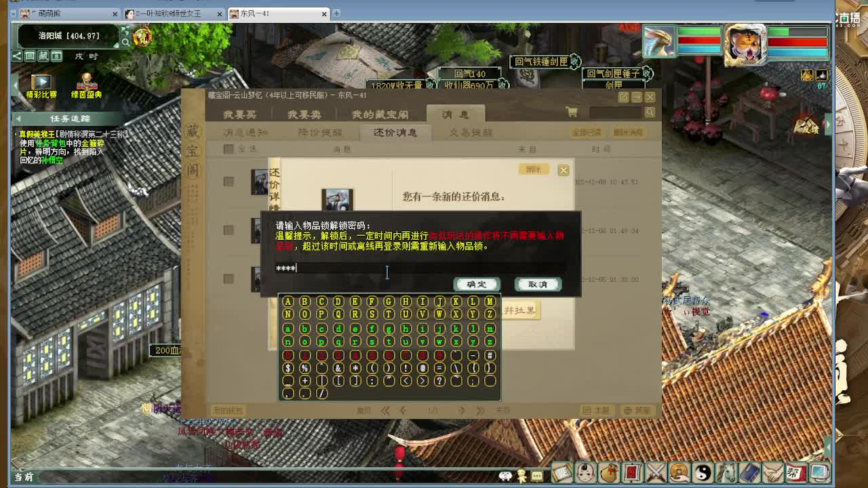Open the money bag inventory icon
This screenshot has width=868, height=488.
coord(609,472)
